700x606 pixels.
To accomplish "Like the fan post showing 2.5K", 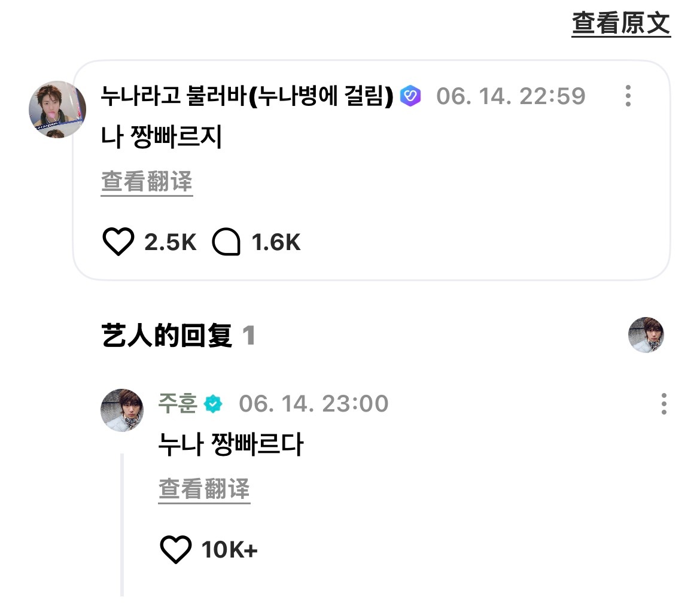I will point(118,242).
